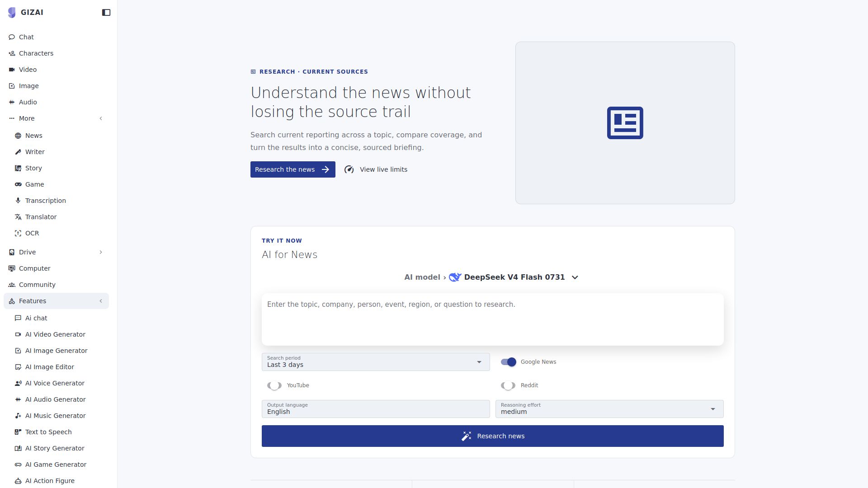
Task: Click the Audio waveform icon
Action: tap(12, 102)
